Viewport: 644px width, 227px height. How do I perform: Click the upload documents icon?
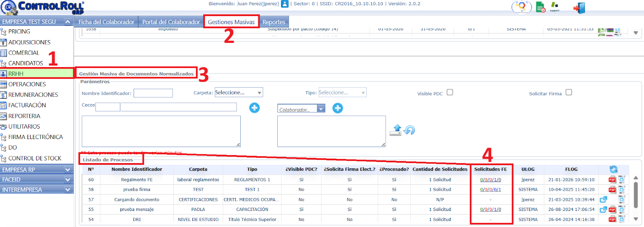(396, 130)
